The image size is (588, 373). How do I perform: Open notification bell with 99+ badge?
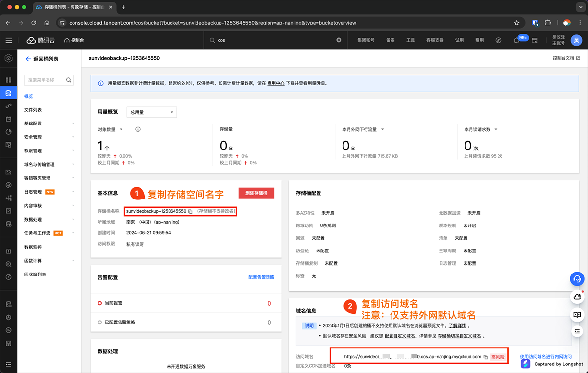coord(516,40)
